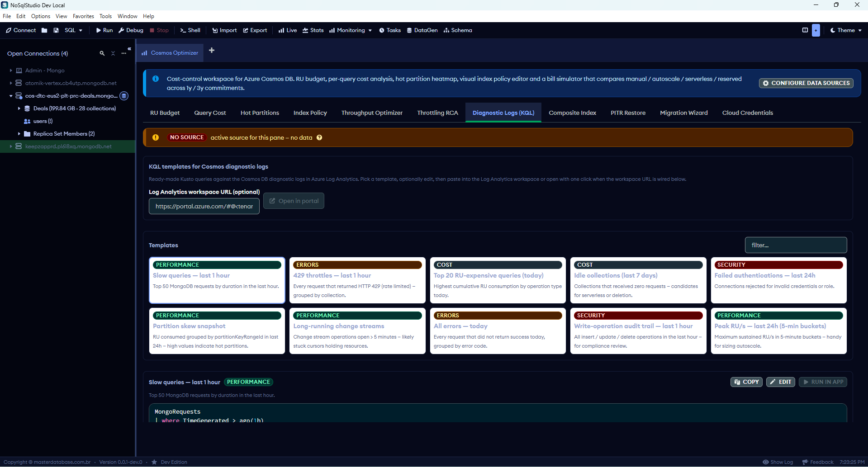Click the Feedback status bar item
This screenshot has height=467, width=868.
pyautogui.click(x=818, y=462)
